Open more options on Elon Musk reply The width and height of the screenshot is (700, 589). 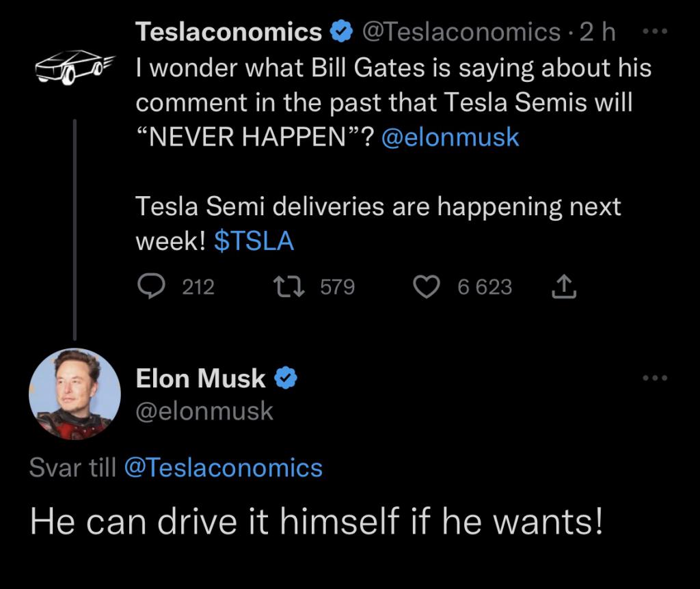coord(655,378)
